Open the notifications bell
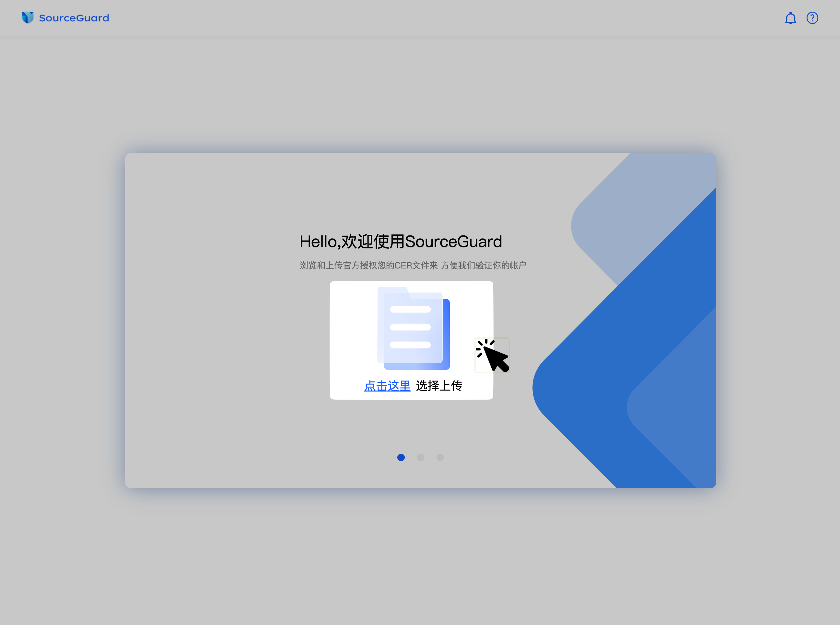840x625 pixels. tap(790, 18)
